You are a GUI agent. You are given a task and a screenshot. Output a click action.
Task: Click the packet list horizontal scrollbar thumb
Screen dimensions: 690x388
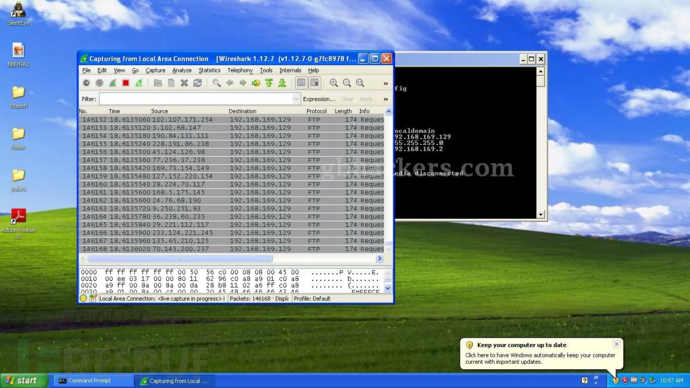click(180, 259)
